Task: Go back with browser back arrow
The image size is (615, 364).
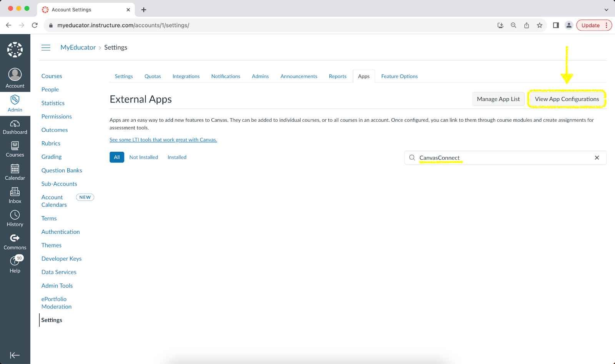Action: tap(8, 25)
